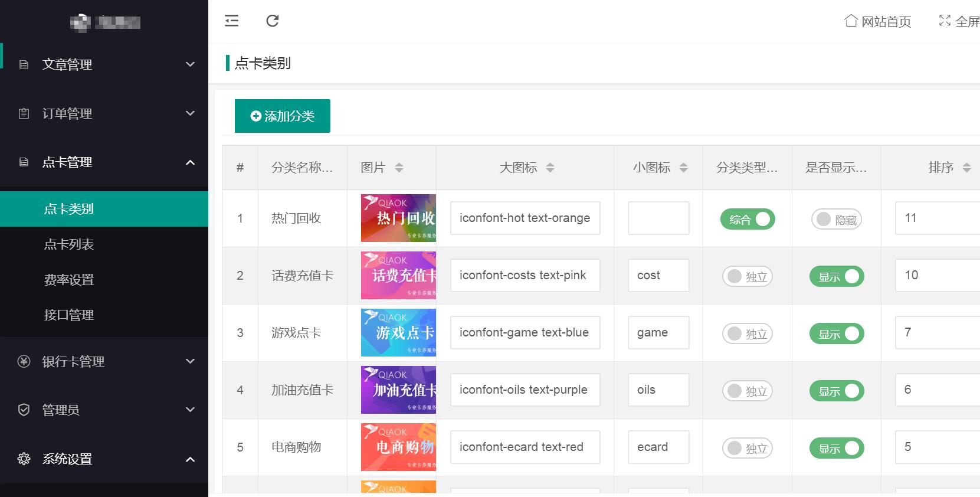The height and width of the screenshot is (497, 980).
Task: Click the sort arrows beside 图片 column
Action: (x=399, y=168)
